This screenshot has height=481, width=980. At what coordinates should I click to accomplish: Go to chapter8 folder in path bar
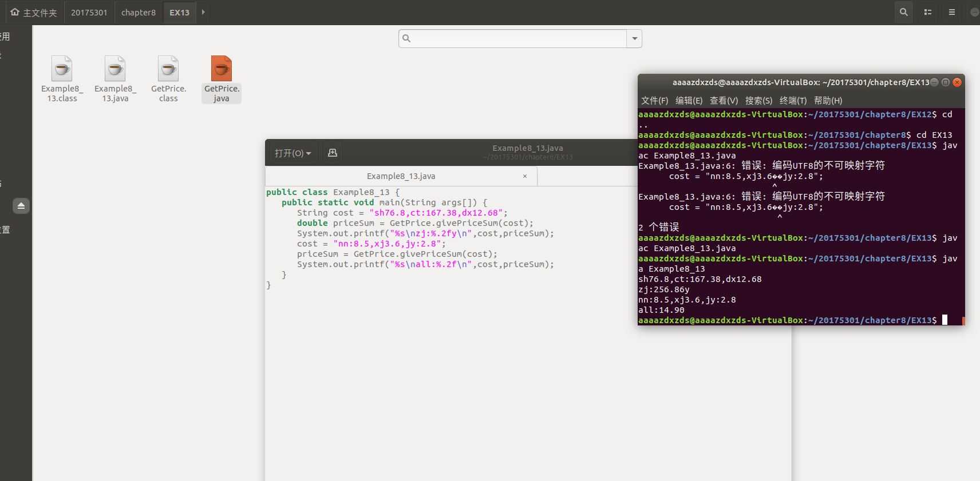pos(139,12)
